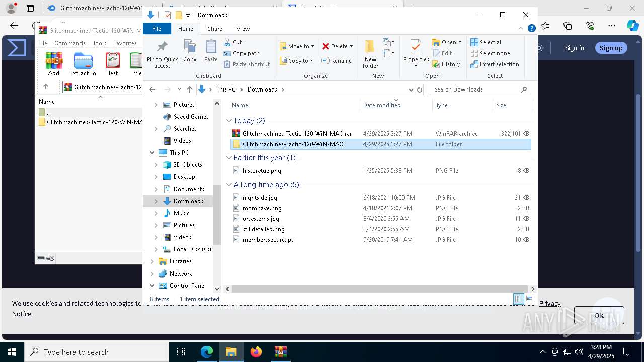Switch to details view button

pyautogui.click(x=519, y=299)
